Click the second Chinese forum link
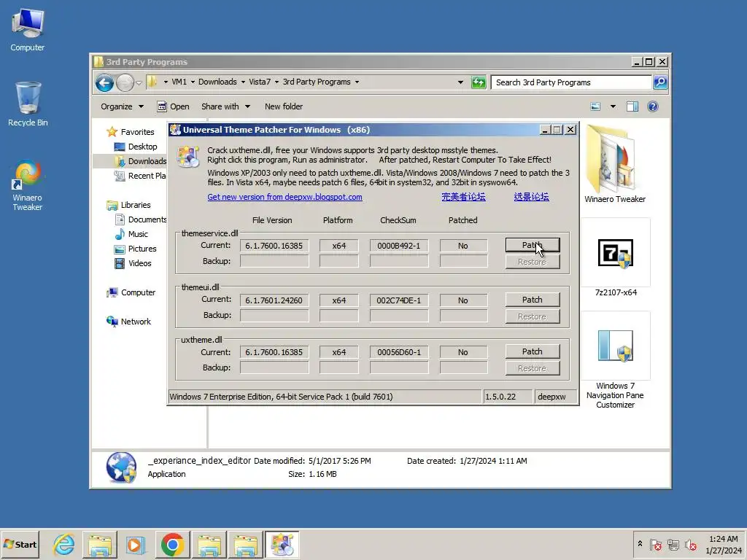747x560 pixels. coord(531,197)
